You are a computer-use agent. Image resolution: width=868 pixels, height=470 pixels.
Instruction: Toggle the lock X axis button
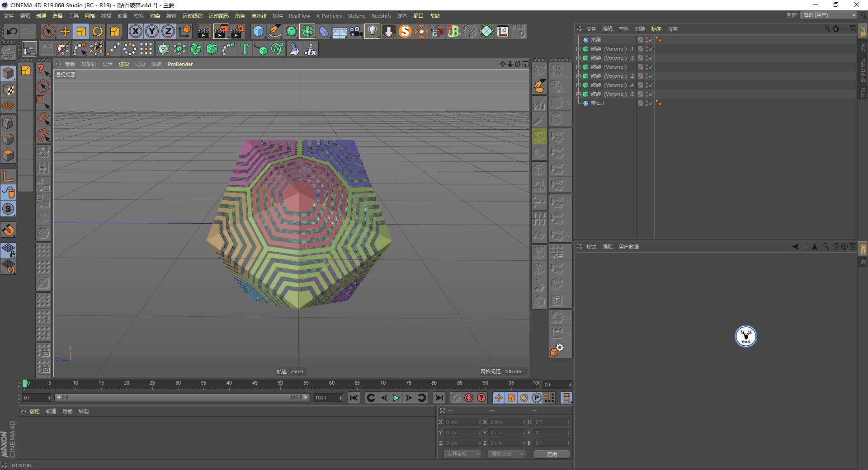(x=136, y=31)
